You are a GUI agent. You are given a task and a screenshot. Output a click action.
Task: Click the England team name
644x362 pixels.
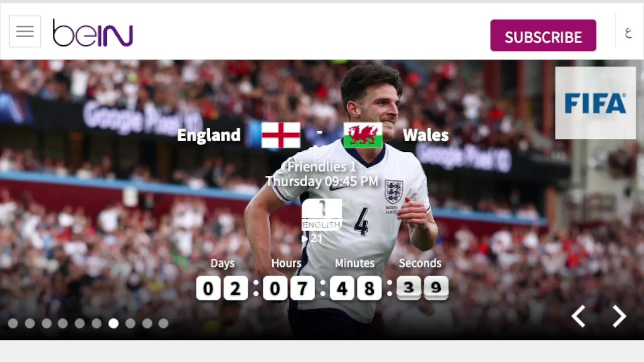coord(209,135)
